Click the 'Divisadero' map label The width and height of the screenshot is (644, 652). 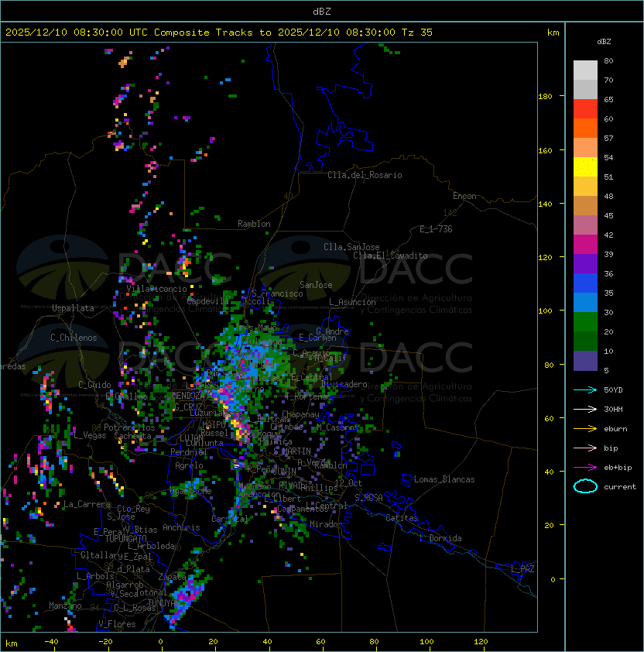(x=344, y=384)
